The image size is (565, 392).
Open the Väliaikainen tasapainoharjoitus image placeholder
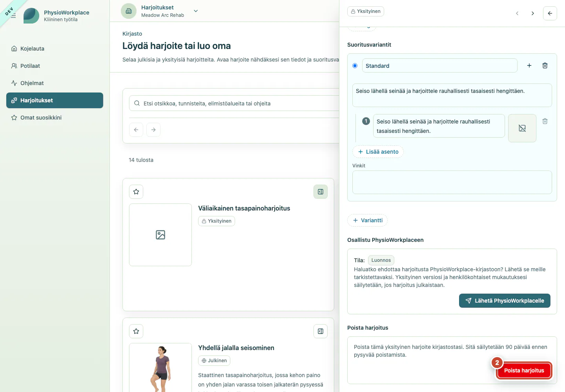point(160,235)
